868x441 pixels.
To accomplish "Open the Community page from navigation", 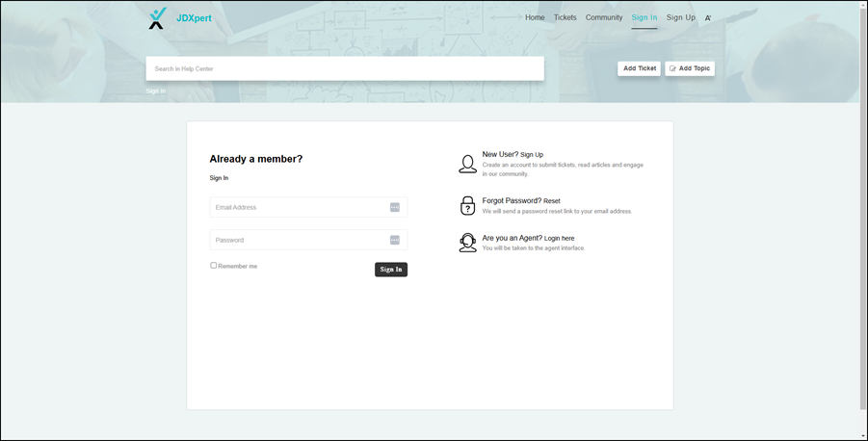I will click(604, 17).
